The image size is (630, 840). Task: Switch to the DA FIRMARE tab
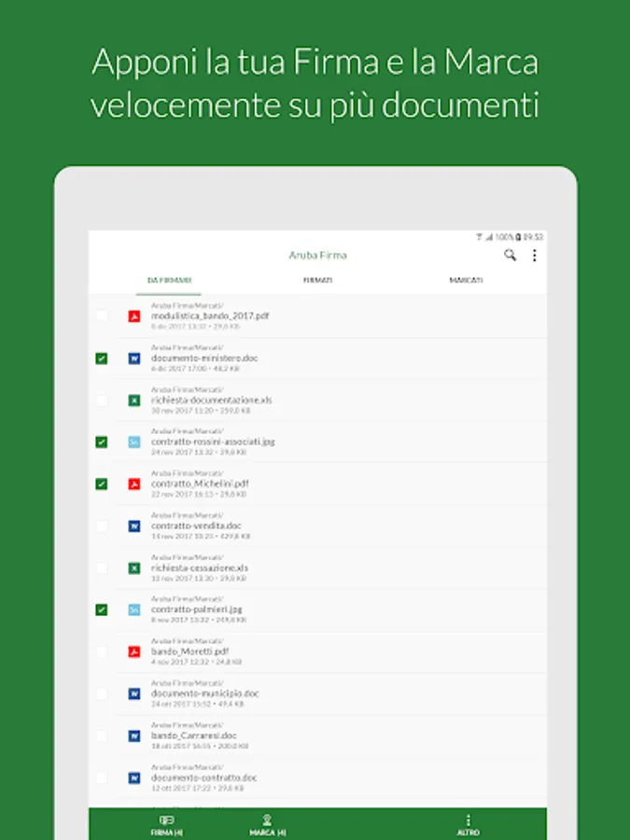coord(169,280)
